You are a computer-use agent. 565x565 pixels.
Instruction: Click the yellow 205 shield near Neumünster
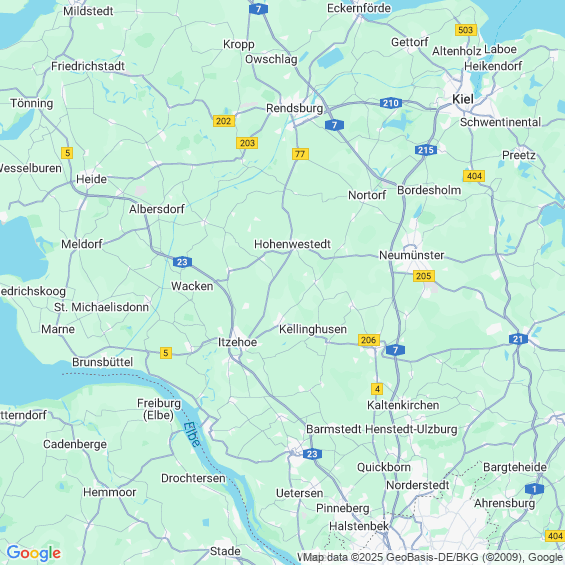pos(423,276)
